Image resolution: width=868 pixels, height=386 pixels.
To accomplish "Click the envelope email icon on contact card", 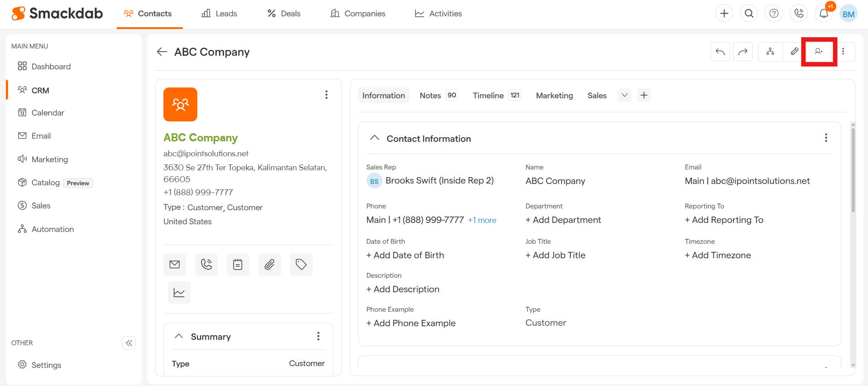I will pyautogui.click(x=175, y=265).
